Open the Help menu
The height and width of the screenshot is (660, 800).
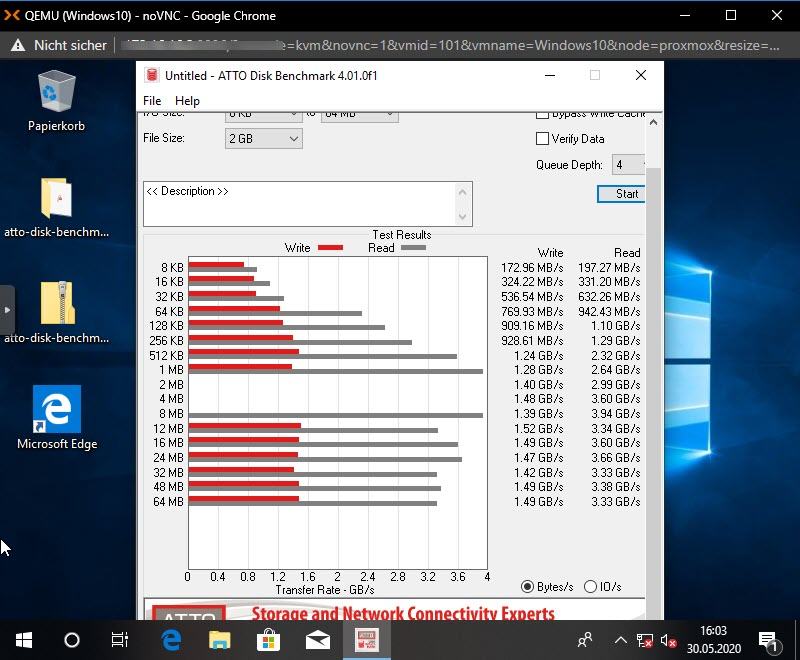[x=187, y=101]
